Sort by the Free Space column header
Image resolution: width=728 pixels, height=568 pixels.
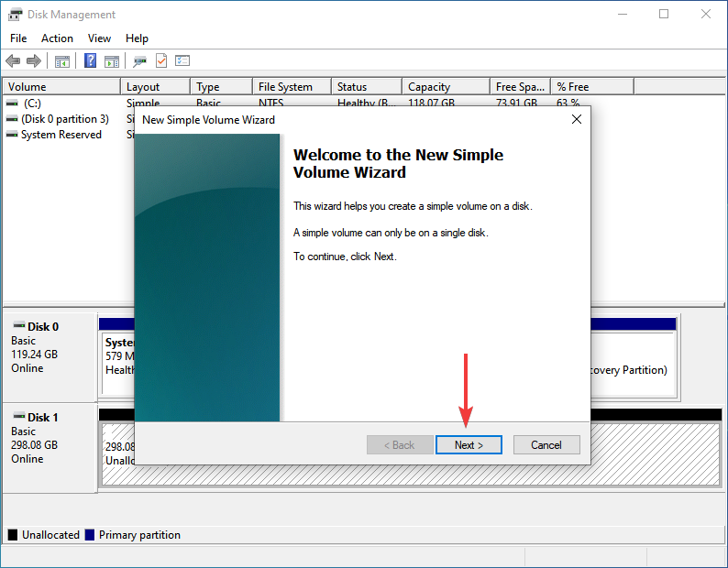pyautogui.click(x=521, y=87)
